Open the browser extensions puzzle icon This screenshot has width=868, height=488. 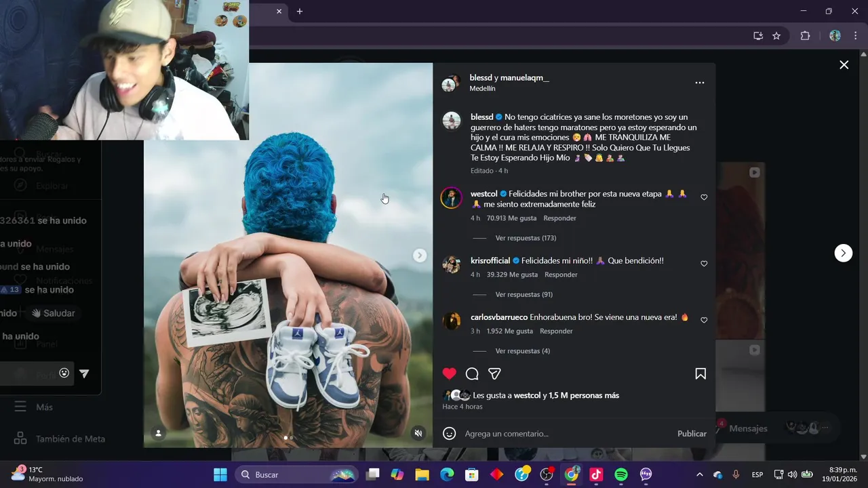(x=805, y=36)
